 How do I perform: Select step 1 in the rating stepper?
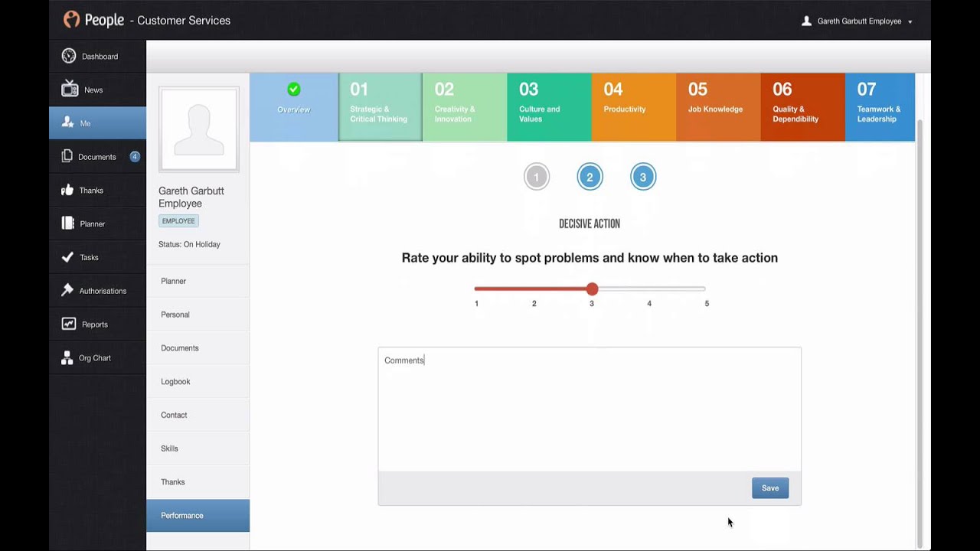click(536, 177)
